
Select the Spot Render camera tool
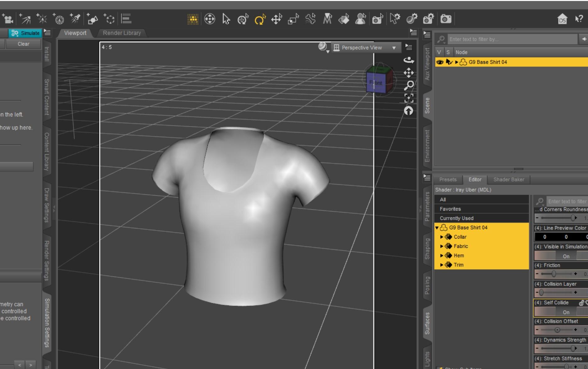378,19
